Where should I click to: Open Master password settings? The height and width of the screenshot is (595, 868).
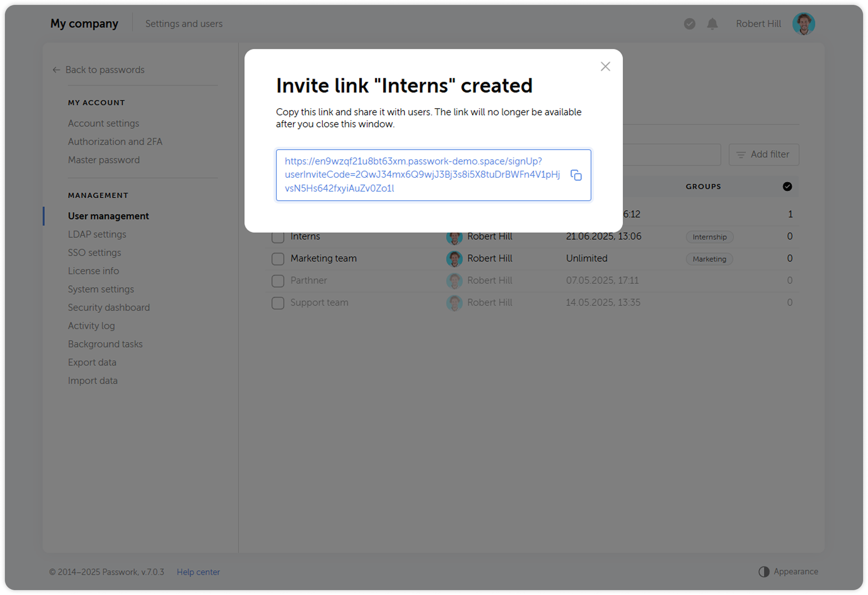pos(104,160)
